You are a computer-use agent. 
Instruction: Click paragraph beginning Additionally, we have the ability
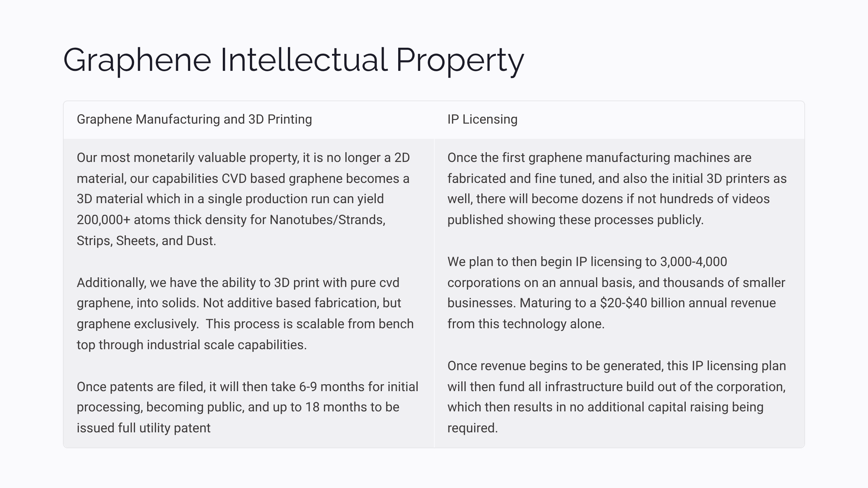[x=245, y=314]
